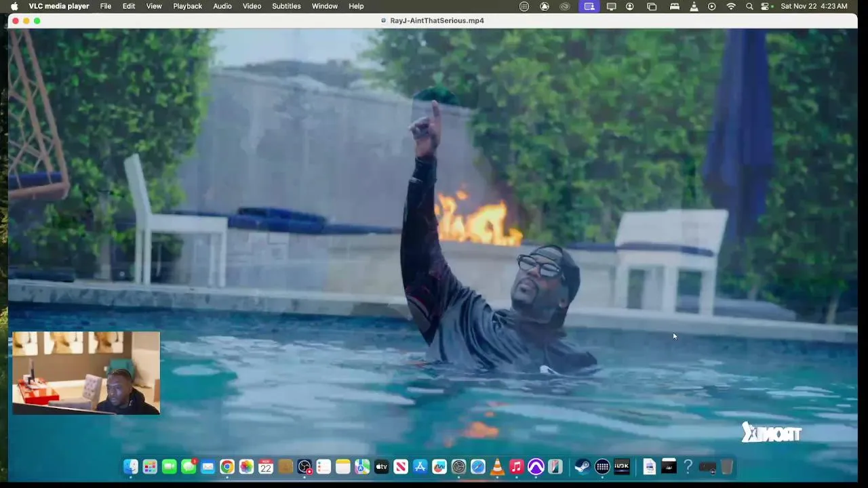Click the display menu bar icon

611,6
